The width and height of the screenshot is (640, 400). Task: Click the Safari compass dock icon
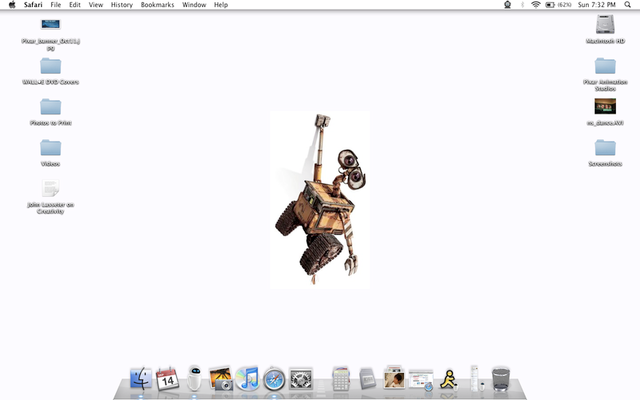point(274,379)
